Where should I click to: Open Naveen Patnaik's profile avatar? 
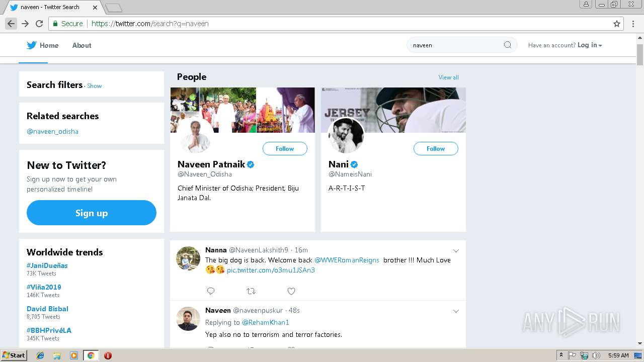pos(194,135)
